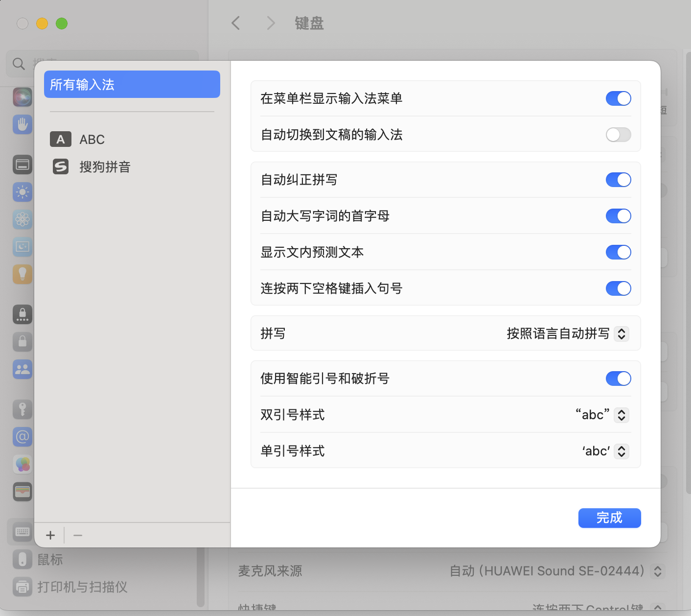Open the 单引号样式 dropdown
The image size is (691, 616).
[621, 451]
